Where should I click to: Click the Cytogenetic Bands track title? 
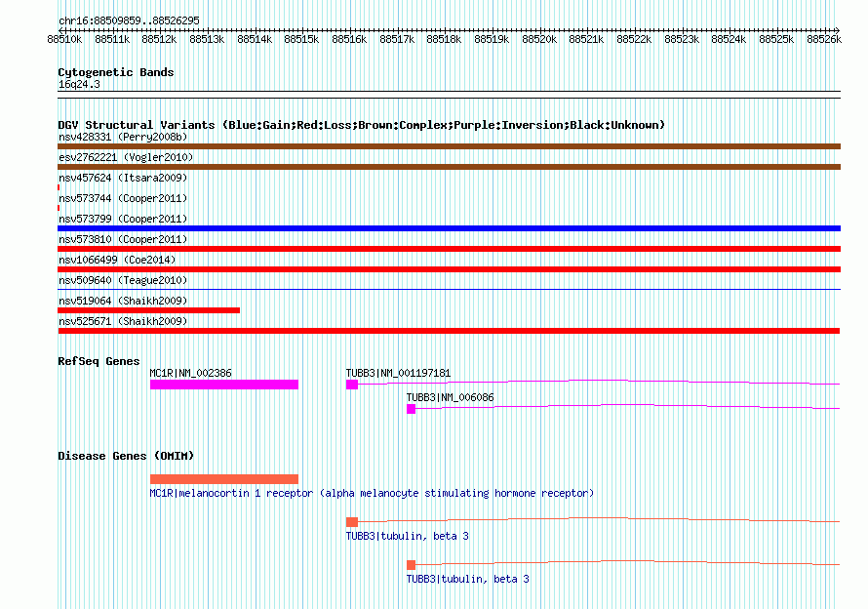click(x=116, y=72)
